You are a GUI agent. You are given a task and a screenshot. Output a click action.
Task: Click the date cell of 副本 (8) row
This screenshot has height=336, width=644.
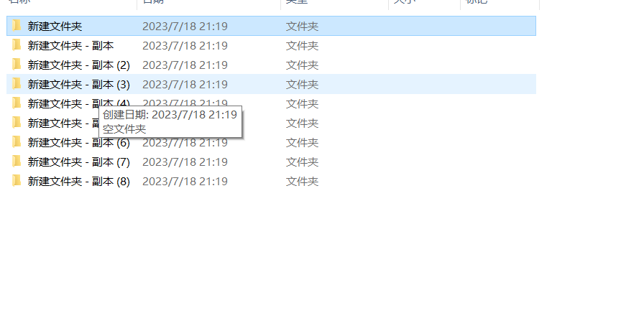185,182
